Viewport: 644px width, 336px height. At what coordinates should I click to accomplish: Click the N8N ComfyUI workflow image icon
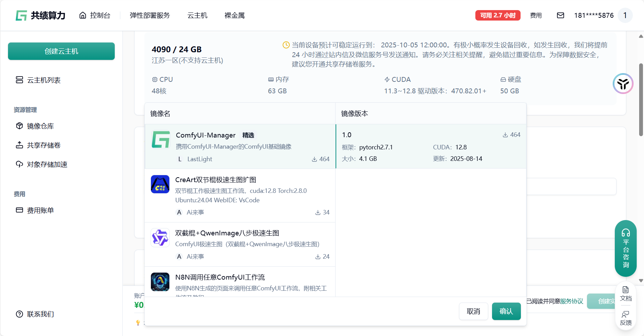160,282
